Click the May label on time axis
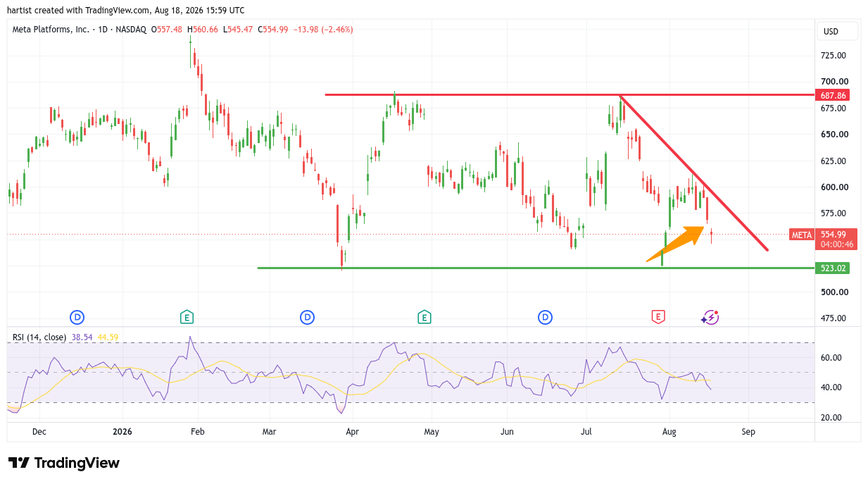The image size is (868, 484). (x=432, y=432)
